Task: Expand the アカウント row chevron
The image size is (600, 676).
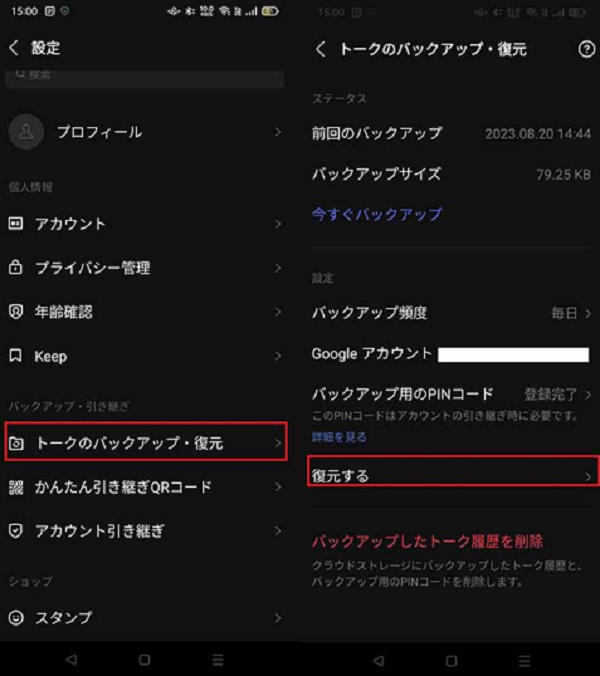Action: click(278, 224)
